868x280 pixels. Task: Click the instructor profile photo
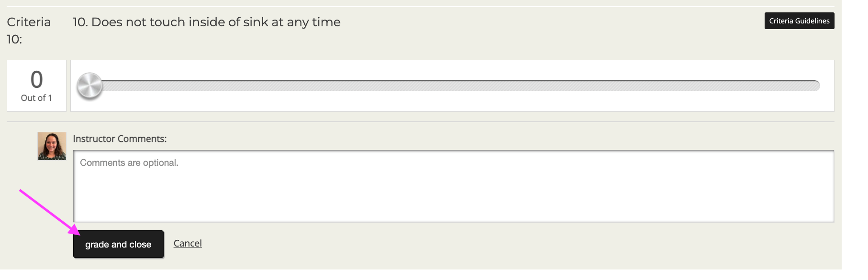52,146
